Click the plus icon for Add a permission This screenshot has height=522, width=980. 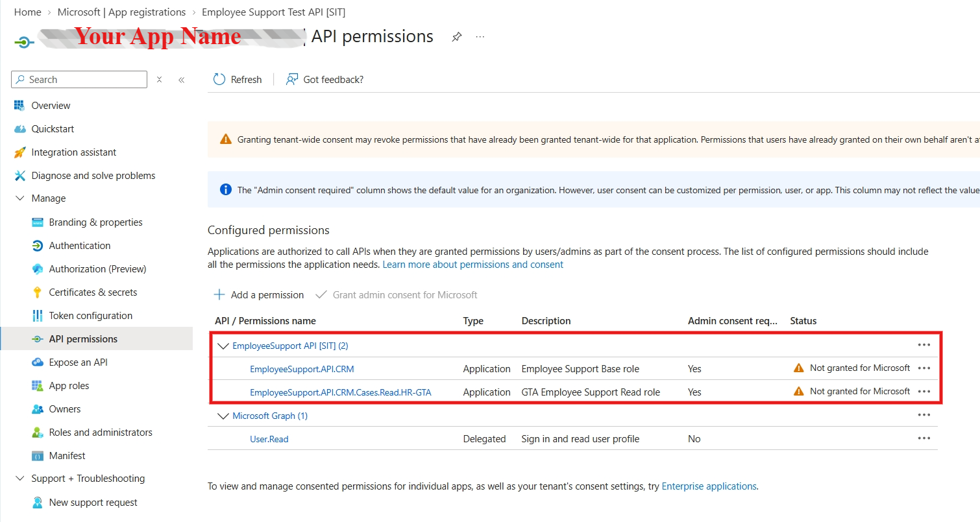(x=219, y=294)
